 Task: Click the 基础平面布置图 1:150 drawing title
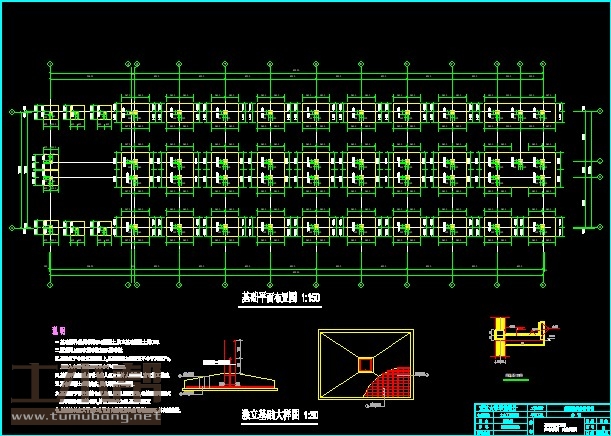(x=281, y=297)
